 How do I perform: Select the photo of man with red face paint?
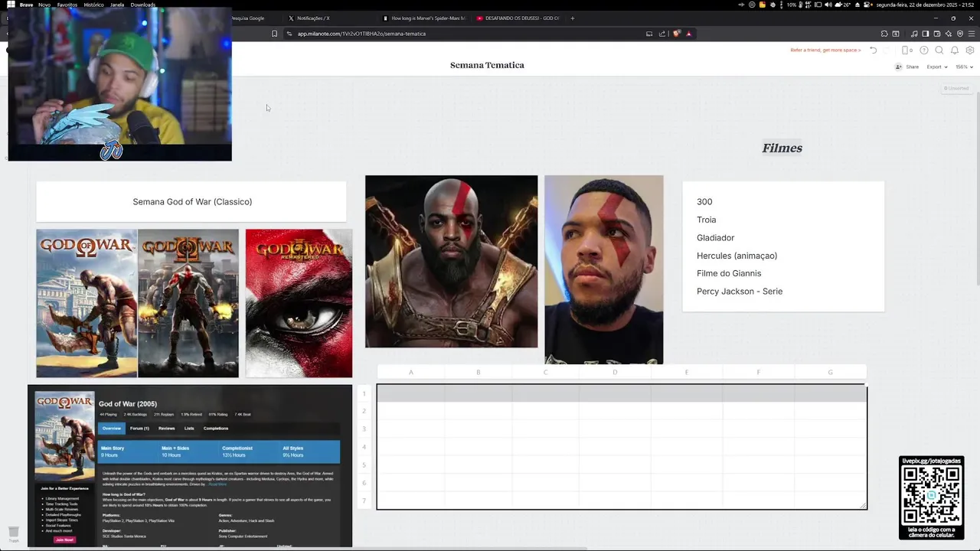(604, 269)
